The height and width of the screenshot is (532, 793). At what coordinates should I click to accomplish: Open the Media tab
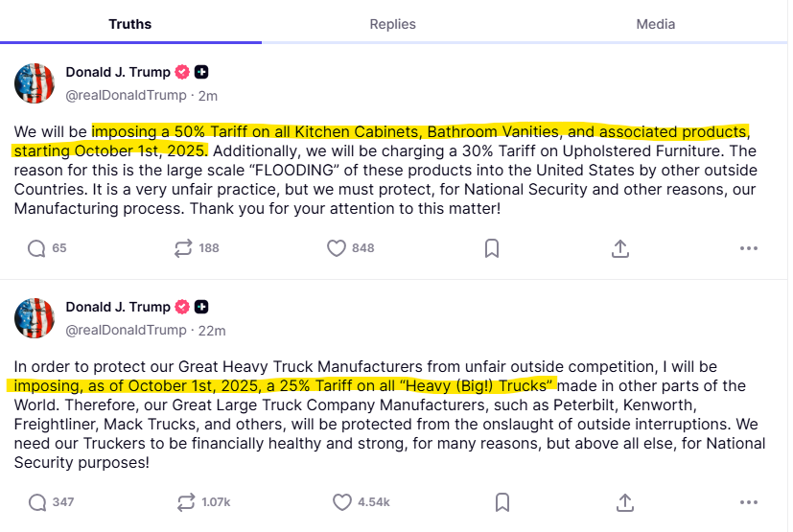656,24
